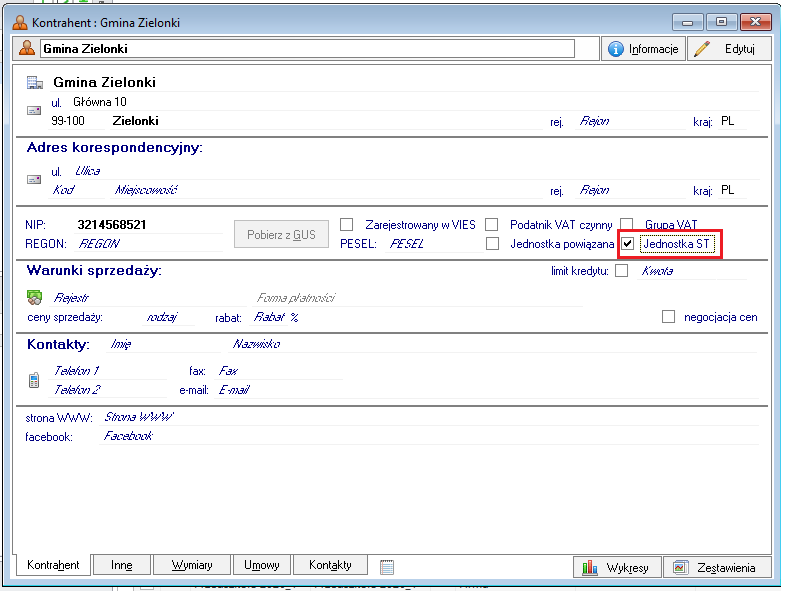786x594 pixels.
Task: Click the building icon beside Gmina Zielonki heading
Action: (x=35, y=83)
